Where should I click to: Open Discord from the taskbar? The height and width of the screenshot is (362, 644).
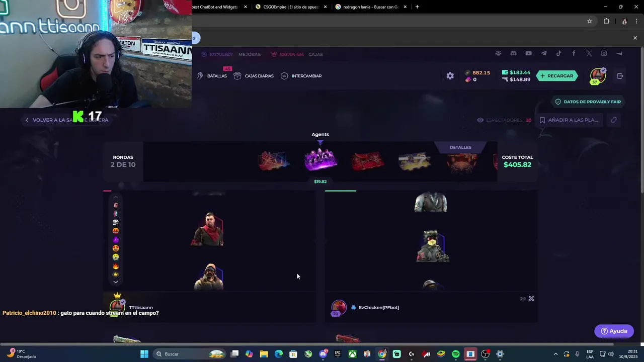(323, 354)
